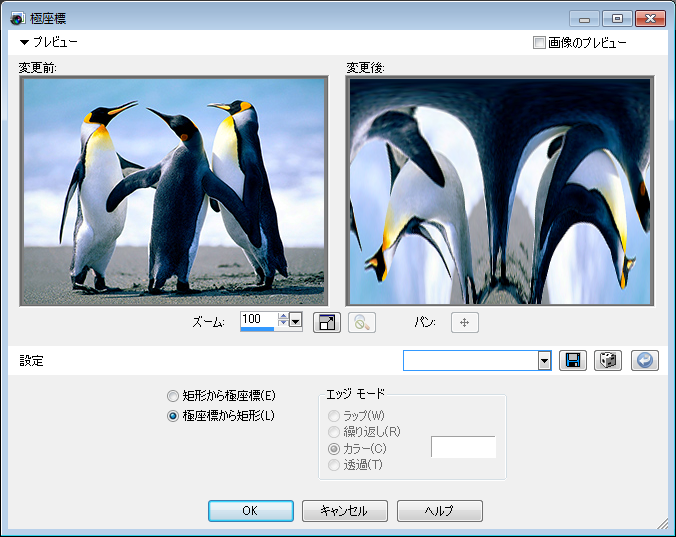The height and width of the screenshot is (537, 676).
Task: Click the zoom magnifier icon button
Action: coord(362,322)
